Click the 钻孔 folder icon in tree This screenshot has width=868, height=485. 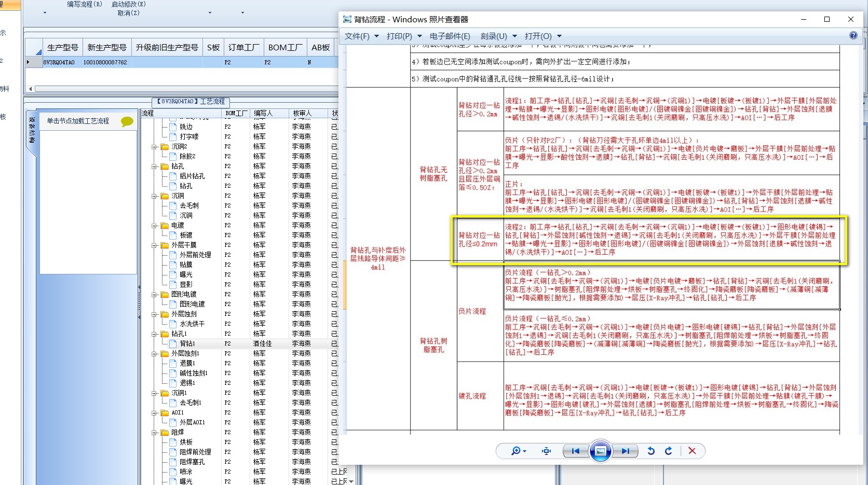point(165,167)
